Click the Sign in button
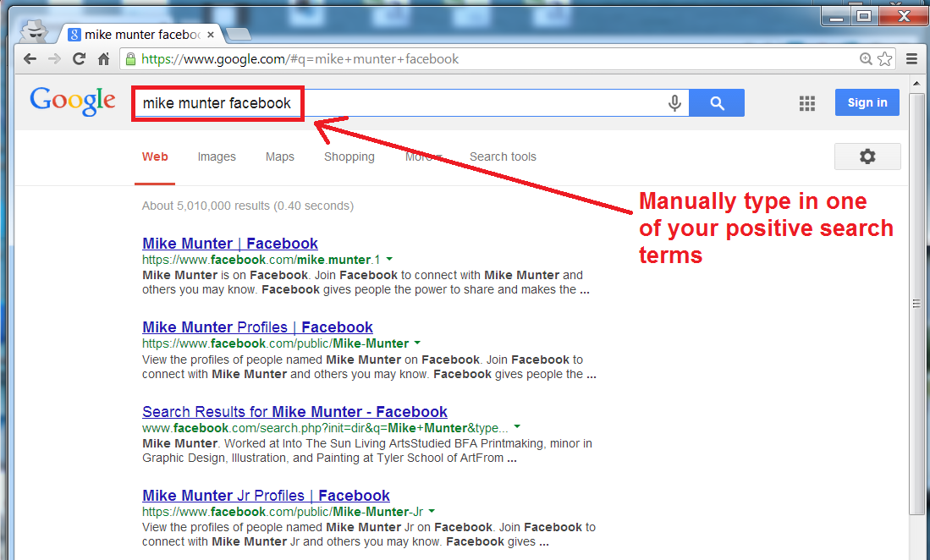Viewport: 930px width, 560px height. coord(867,102)
